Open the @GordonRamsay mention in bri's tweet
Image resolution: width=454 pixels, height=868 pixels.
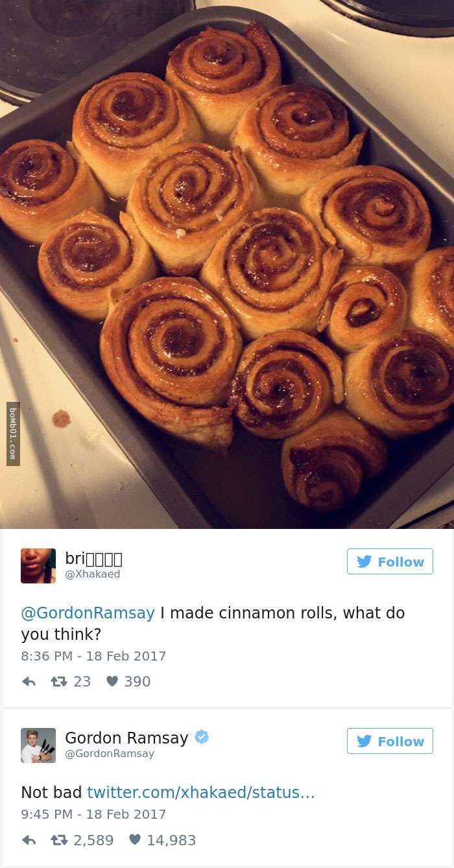88,613
